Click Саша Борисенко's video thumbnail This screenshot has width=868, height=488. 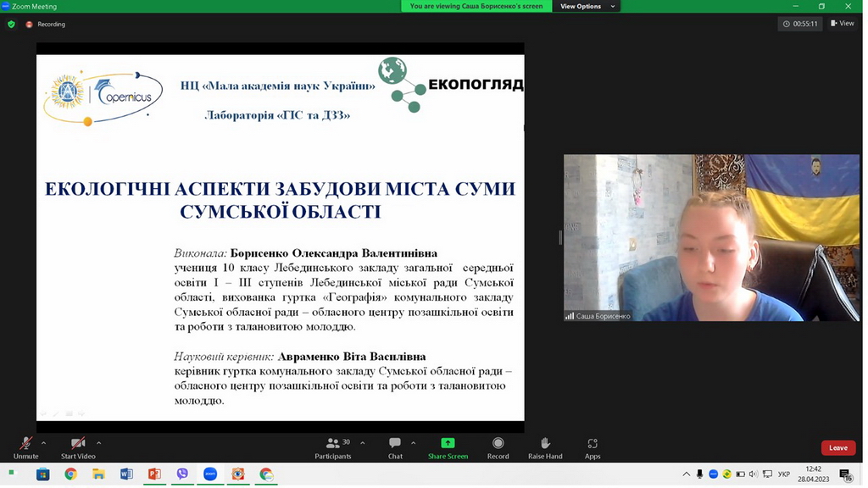tap(711, 237)
